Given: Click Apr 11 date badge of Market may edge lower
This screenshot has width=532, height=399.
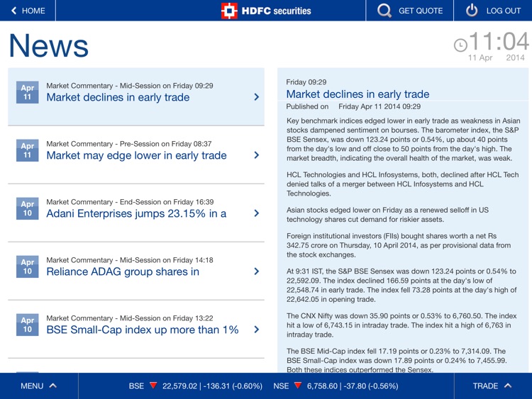Looking at the screenshot, I should (28, 150).
